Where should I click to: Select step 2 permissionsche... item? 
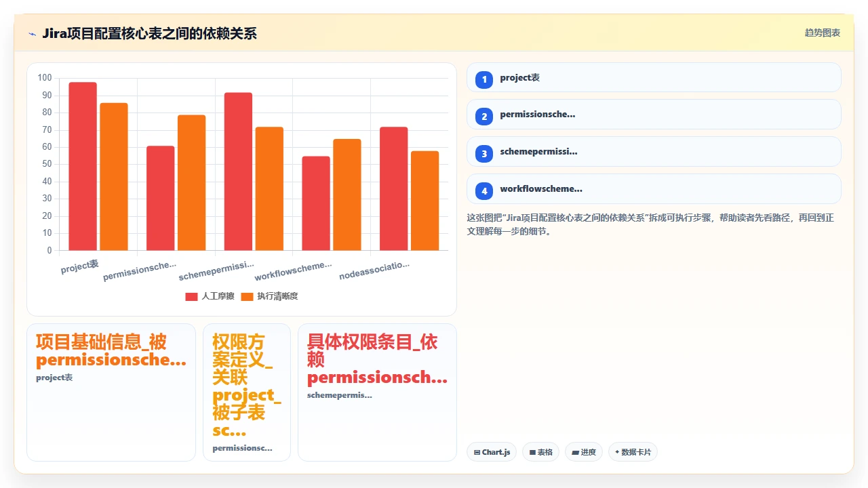pos(654,115)
